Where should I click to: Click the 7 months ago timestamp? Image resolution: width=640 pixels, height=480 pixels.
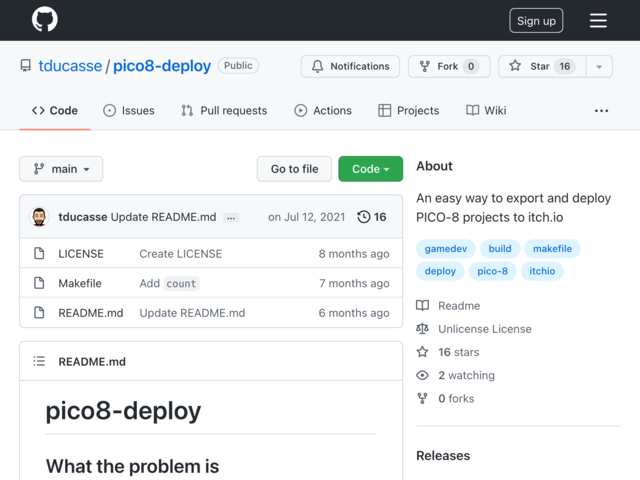click(354, 283)
